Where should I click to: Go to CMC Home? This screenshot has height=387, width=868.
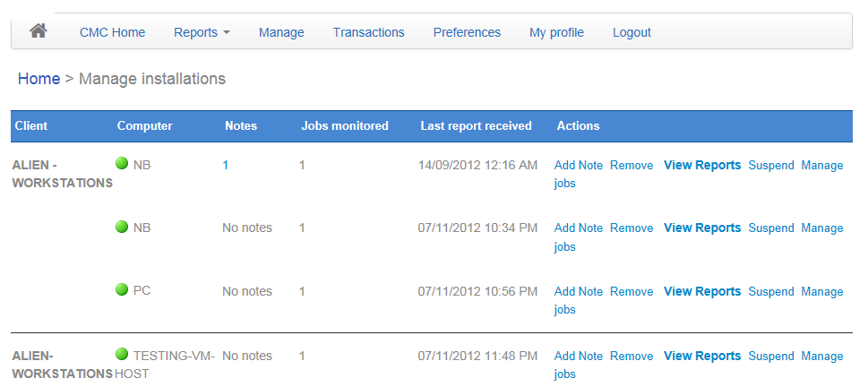[112, 32]
